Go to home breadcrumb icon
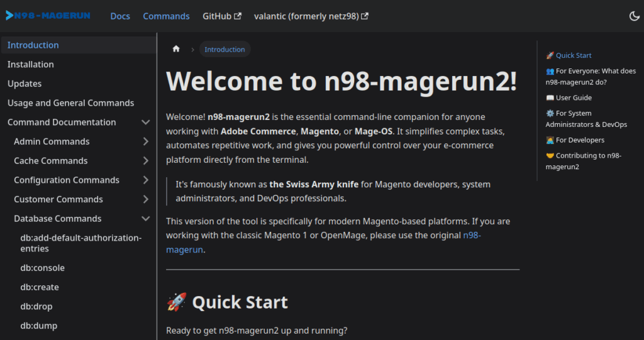Viewport: 644px width, 340px height. pos(176,49)
